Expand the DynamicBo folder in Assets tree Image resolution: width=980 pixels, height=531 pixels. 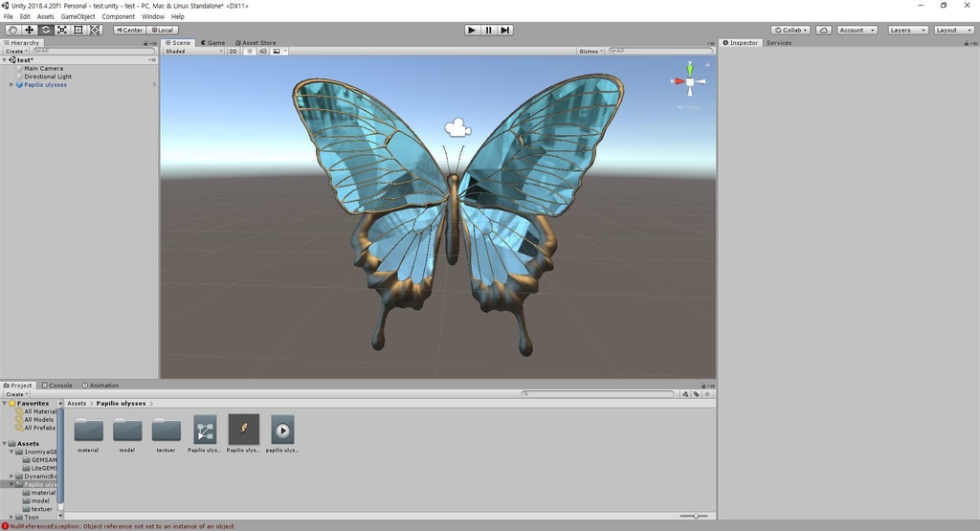(11, 476)
